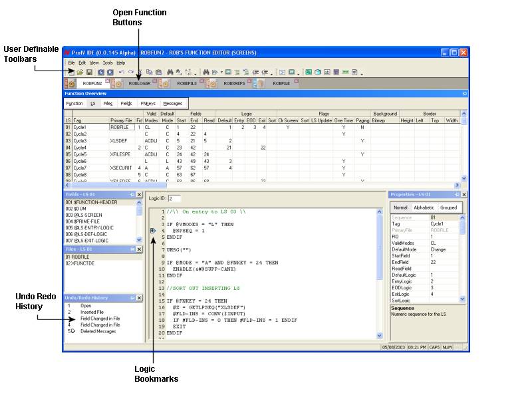Open the Tools menu

pos(108,63)
